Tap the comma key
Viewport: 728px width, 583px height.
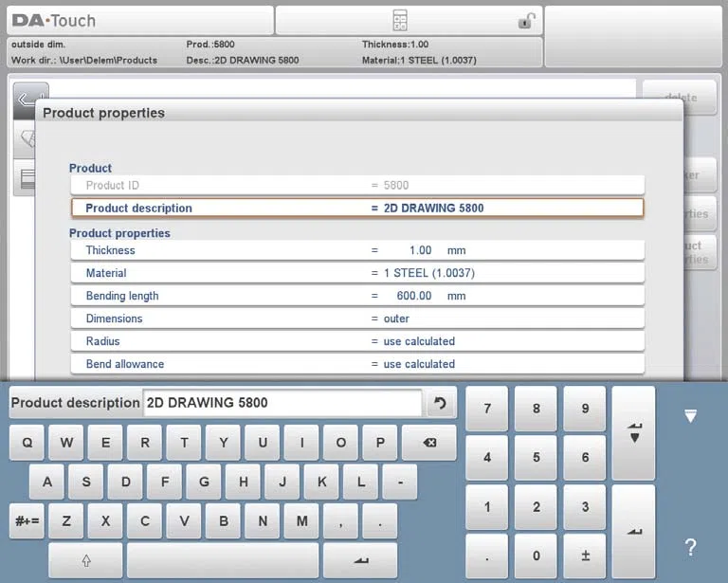pos(341,521)
